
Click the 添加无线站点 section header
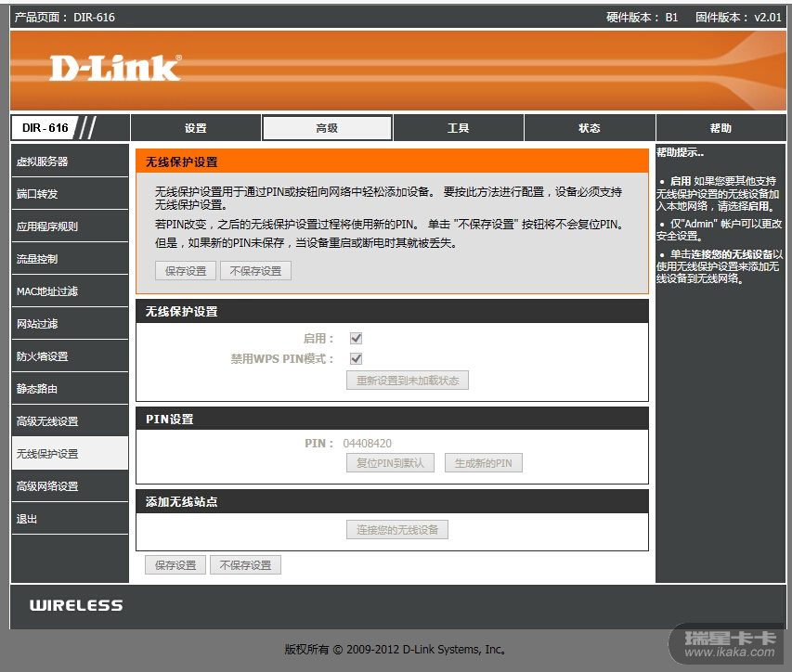point(392,501)
